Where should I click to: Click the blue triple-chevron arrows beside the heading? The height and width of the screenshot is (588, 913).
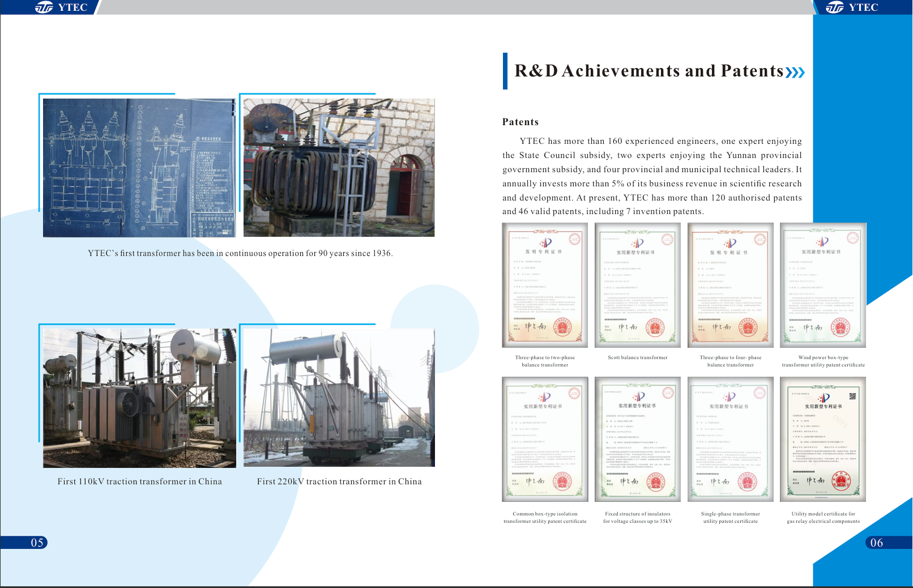tap(795, 72)
